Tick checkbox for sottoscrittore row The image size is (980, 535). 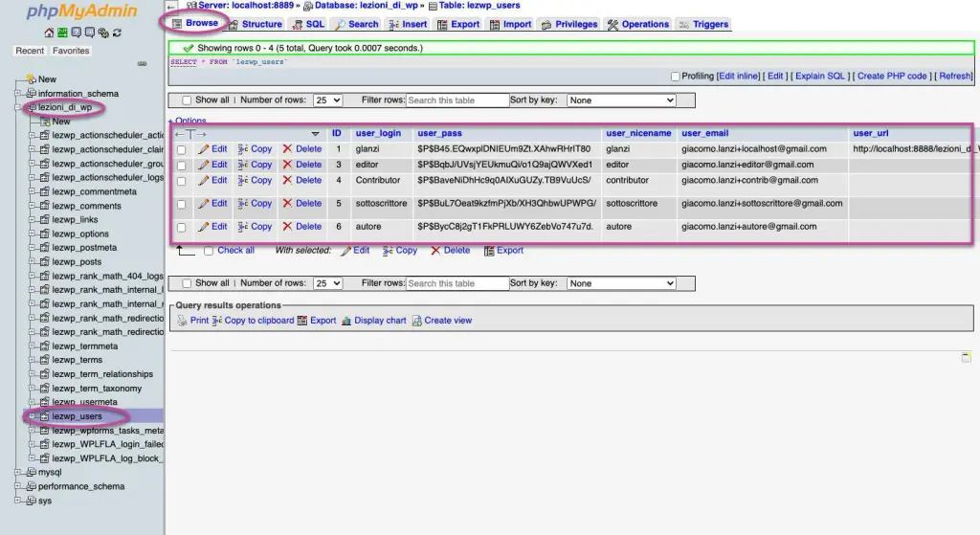pyautogui.click(x=181, y=205)
